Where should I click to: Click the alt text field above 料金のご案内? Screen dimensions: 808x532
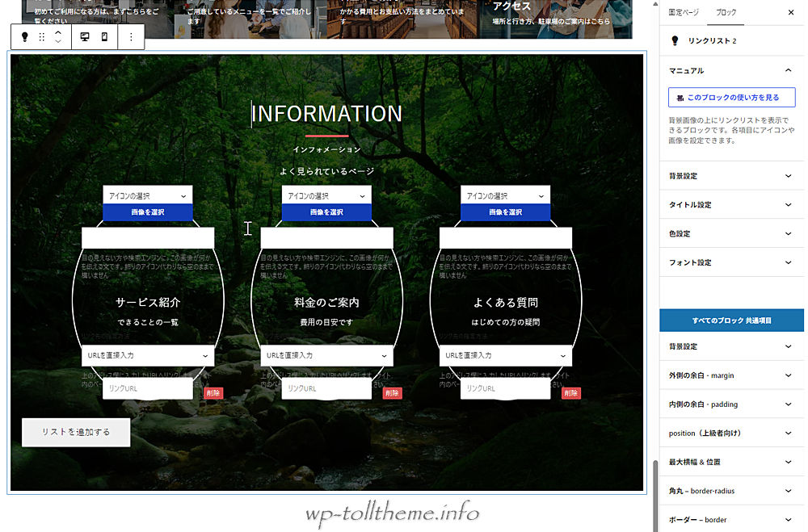coord(326,238)
